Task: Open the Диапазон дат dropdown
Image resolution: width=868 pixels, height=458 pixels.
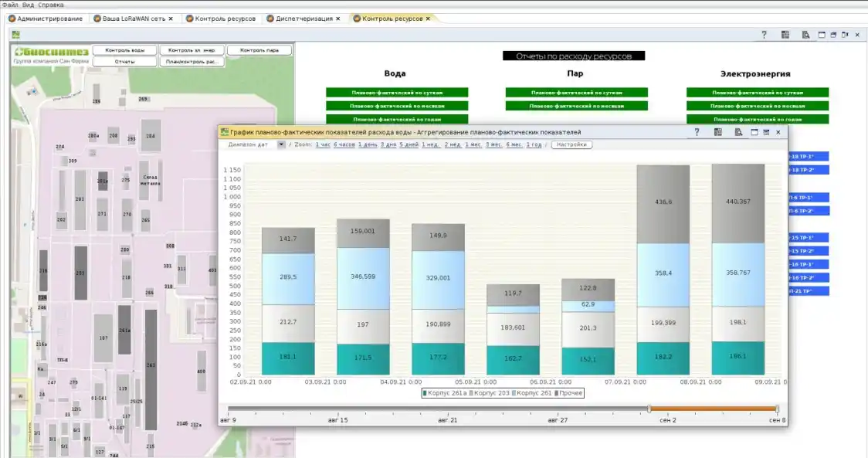Action: point(281,144)
